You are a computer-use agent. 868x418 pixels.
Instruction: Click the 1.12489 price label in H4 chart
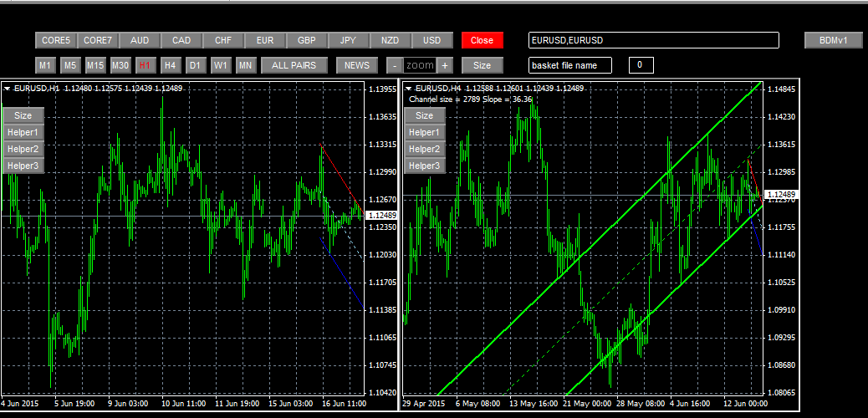[x=780, y=194]
